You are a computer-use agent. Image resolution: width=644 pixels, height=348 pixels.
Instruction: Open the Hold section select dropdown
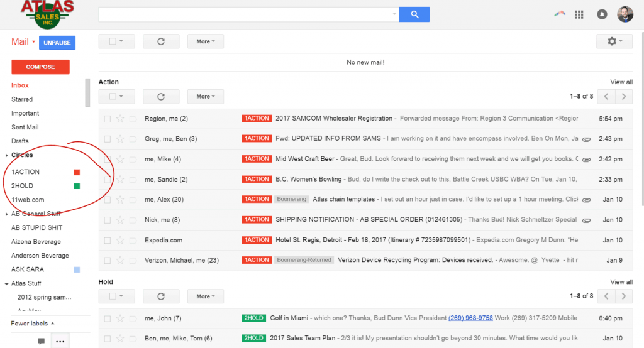(116, 296)
